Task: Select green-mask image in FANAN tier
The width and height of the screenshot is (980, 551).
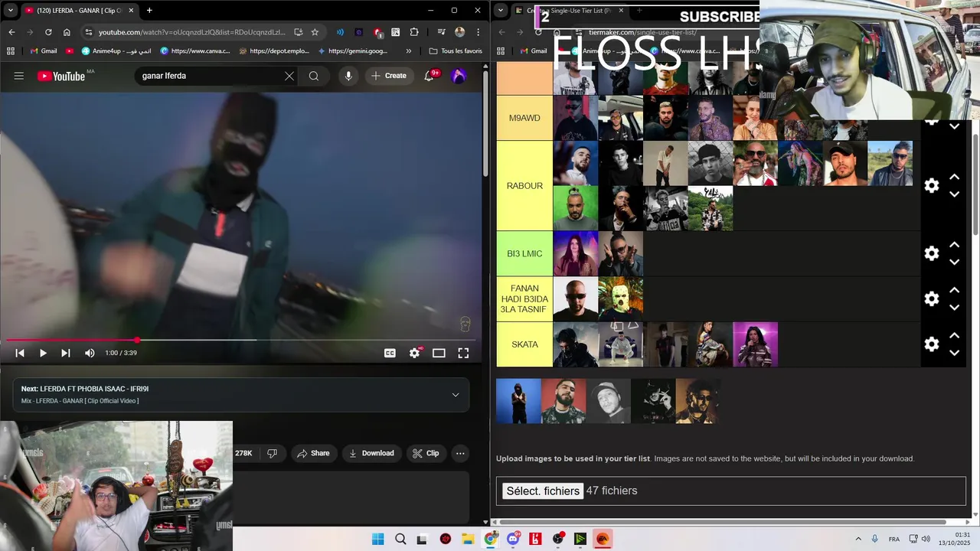Action: coord(620,298)
